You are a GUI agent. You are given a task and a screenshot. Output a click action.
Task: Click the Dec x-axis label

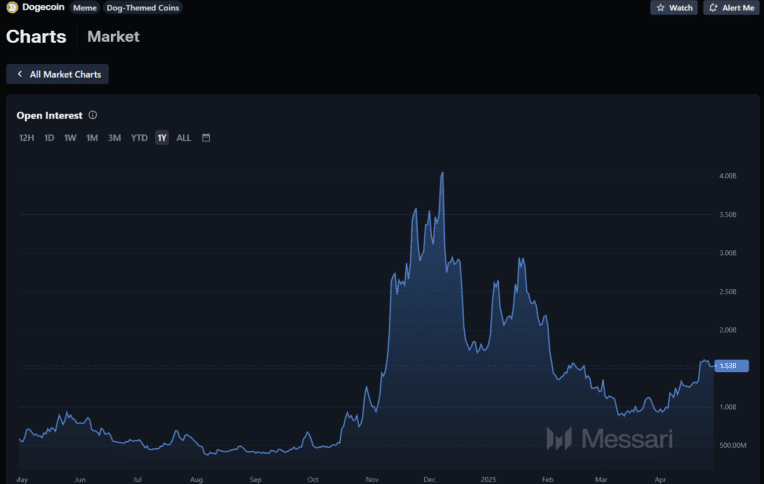point(429,480)
